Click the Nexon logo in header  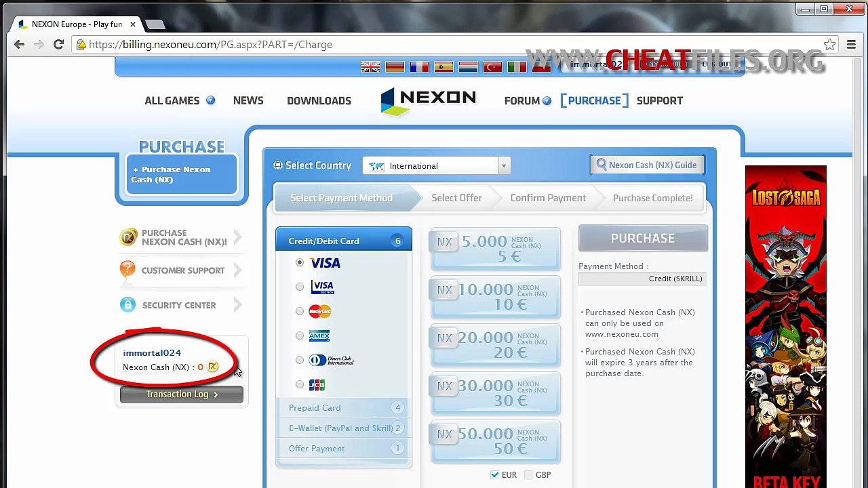(428, 100)
